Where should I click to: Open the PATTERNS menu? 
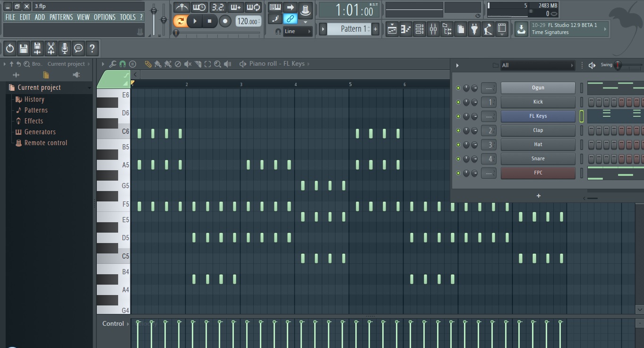(x=61, y=17)
